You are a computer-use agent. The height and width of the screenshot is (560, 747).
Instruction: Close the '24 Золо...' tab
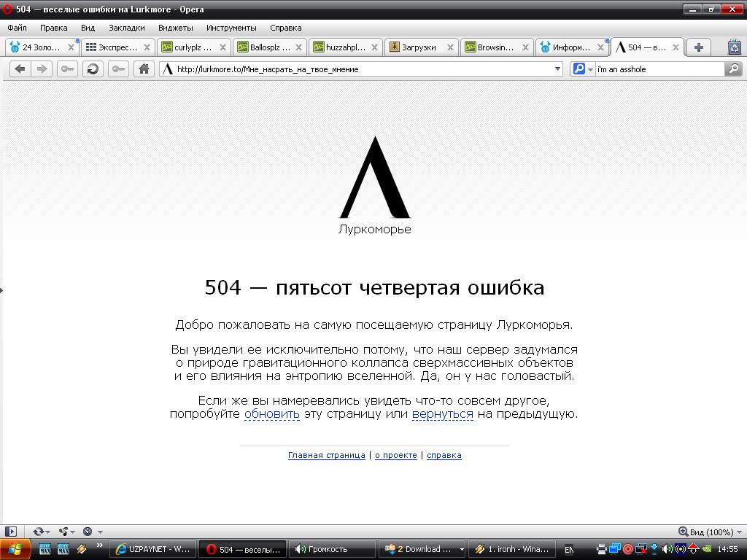click(x=71, y=47)
